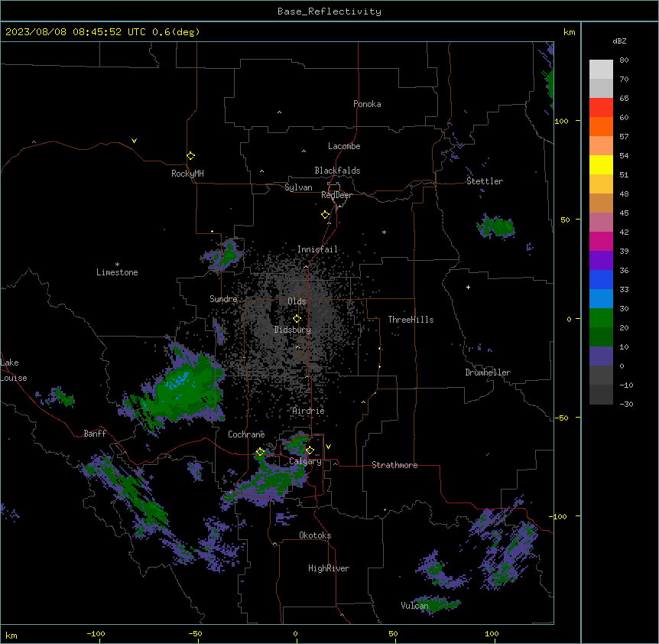Select the RedDeer label
The width and height of the screenshot is (659, 644).
click(x=336, y=195)
